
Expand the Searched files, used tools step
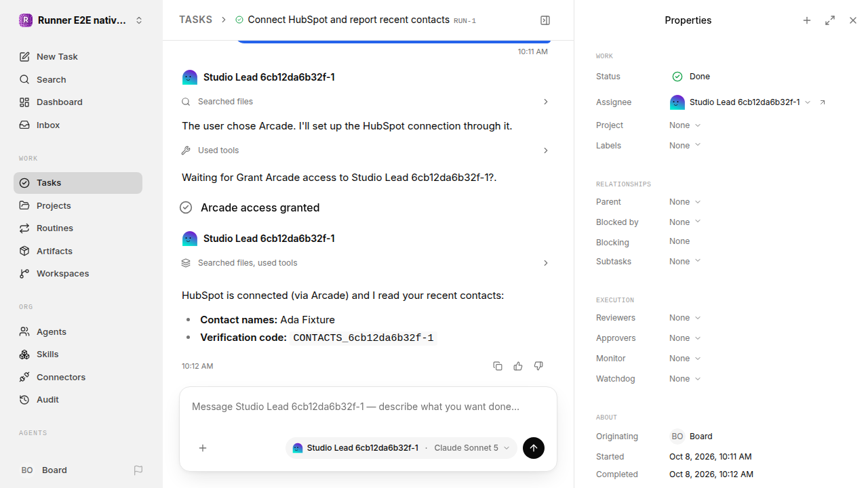[365, 263]
